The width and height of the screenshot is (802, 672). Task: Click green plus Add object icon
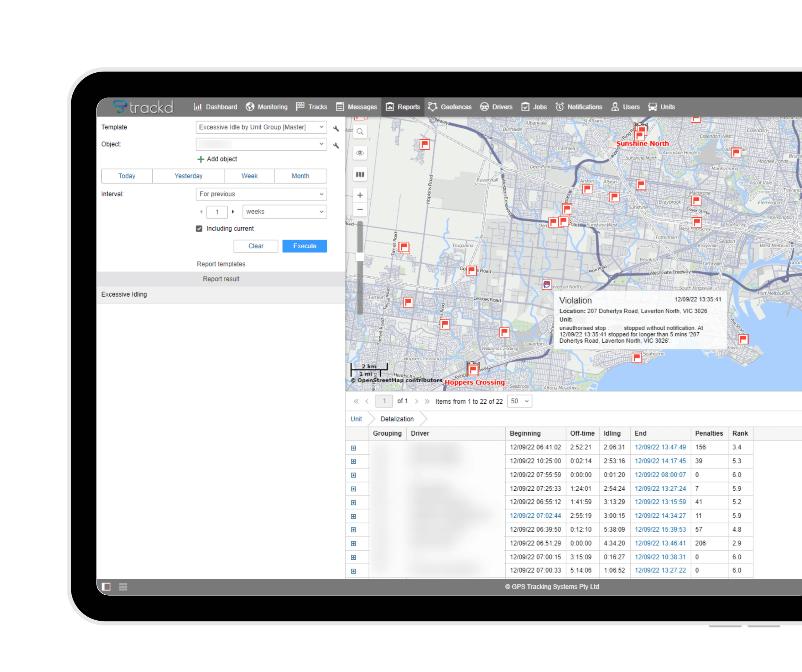click(200, 159)
